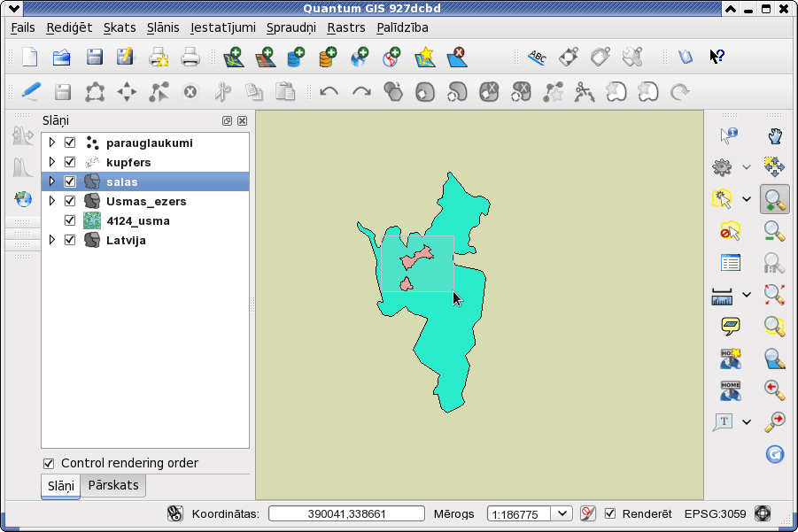
Task: Go to last zoom extent
Action: (x=775, y=390)
